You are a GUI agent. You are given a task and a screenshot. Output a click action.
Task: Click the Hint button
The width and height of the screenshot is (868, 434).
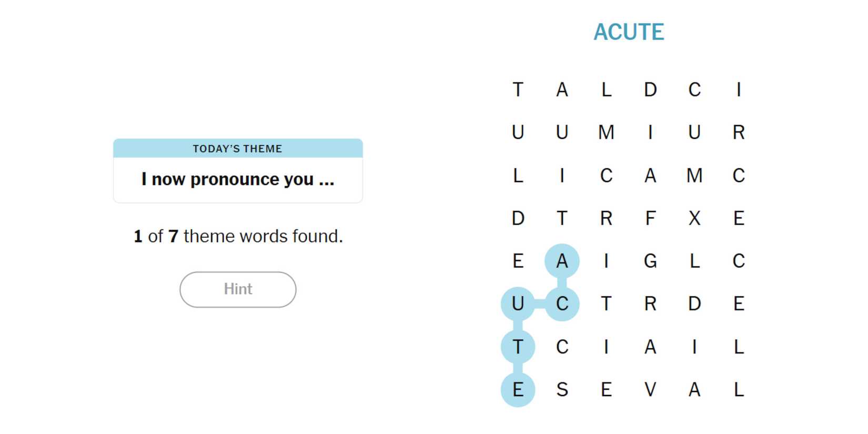point(238,289)
